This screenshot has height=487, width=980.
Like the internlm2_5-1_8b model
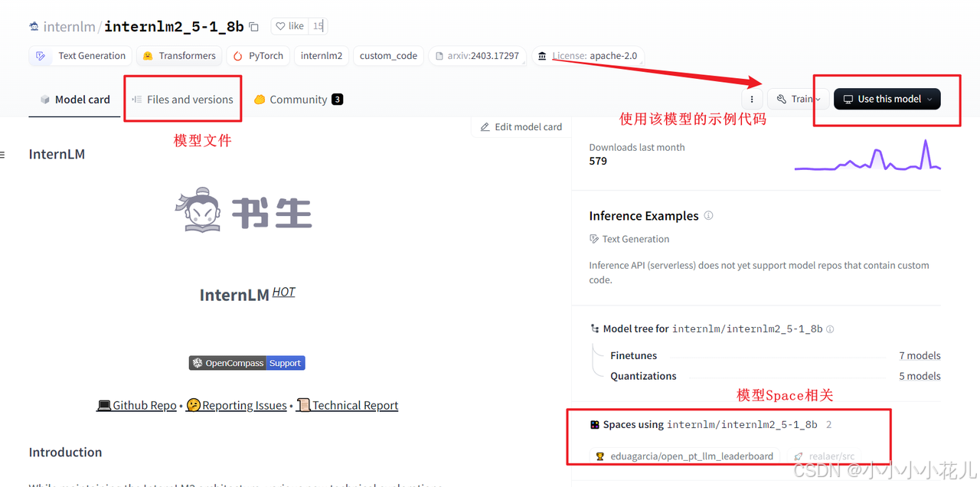(288, 25)
